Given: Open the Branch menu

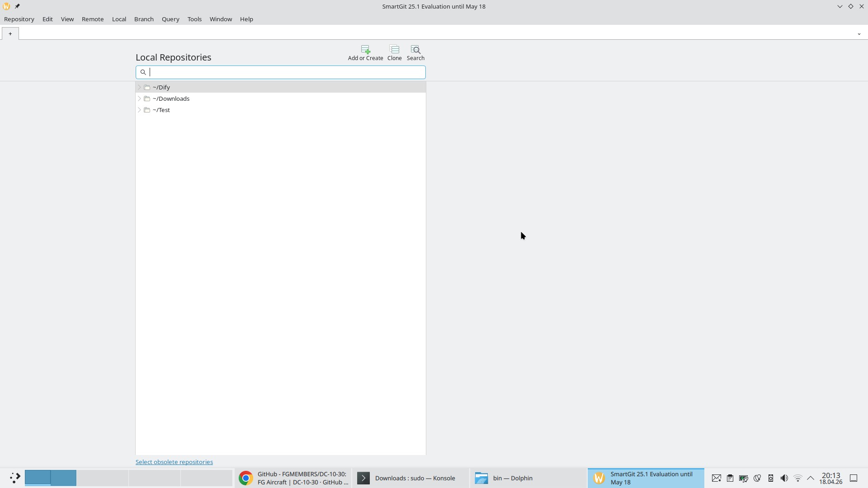Looking at the screenshot, I should [144, 19].
